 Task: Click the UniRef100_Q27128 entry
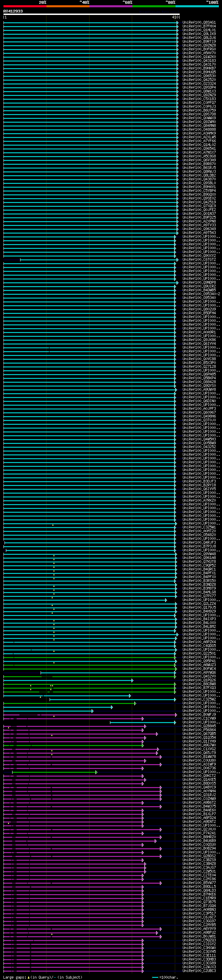[199, 366]
